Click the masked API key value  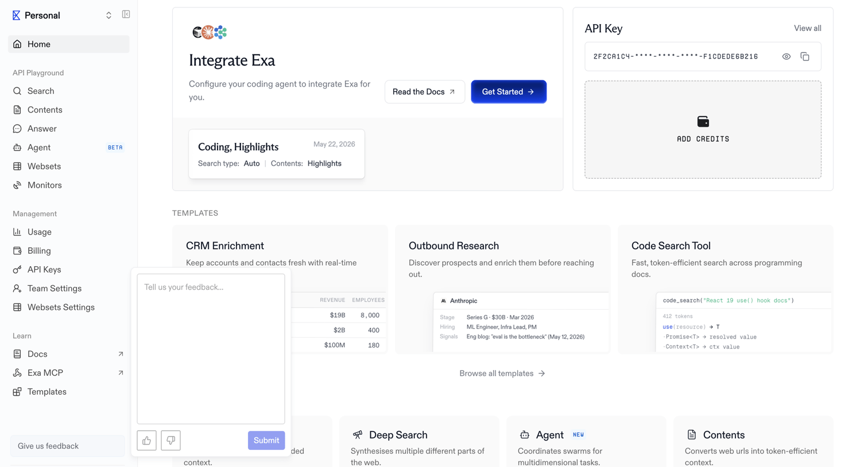click(x=676, y=57)
